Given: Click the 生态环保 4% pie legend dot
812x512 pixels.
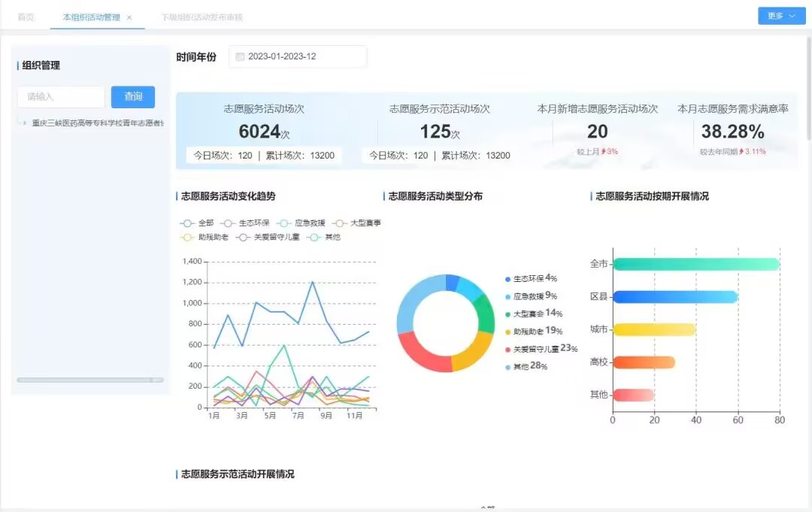Looking at the screenshot, I should click(508, 279).
